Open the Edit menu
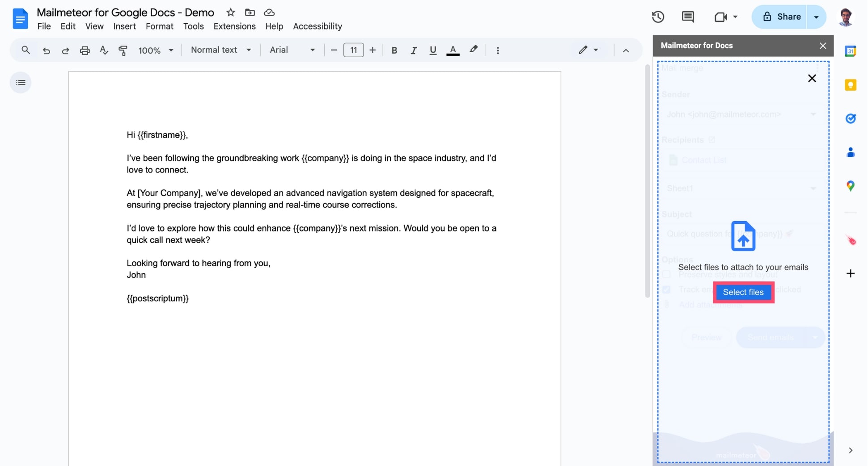The width and height of the screenshot is (868, 466). click(68, 26)
